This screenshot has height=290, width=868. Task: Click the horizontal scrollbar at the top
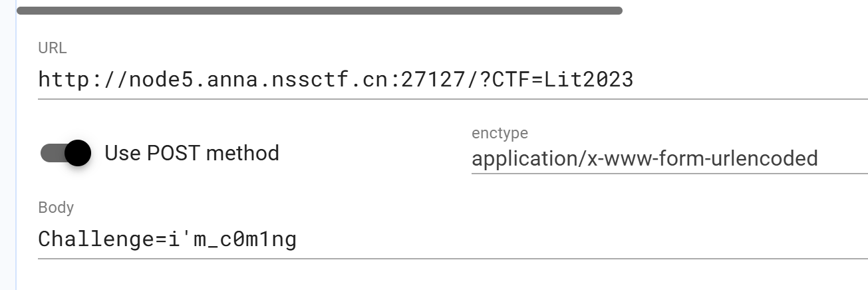319,11
